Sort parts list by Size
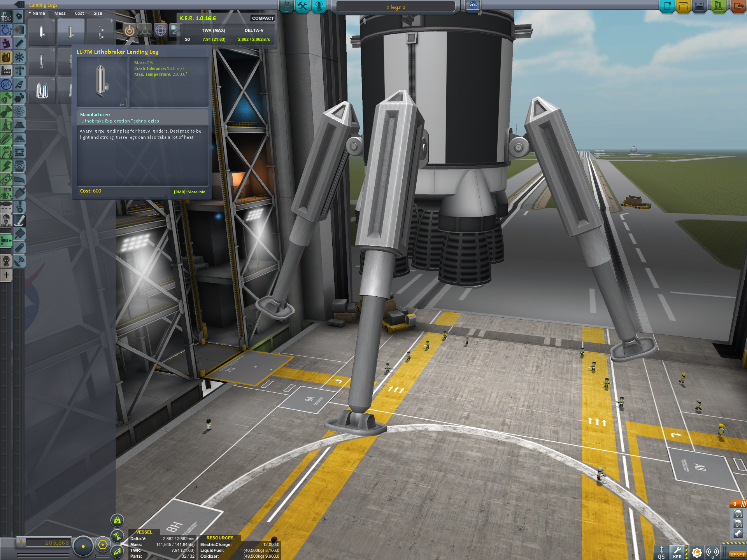The width and height of the screenshot is (747, 560). coord(98,13)
